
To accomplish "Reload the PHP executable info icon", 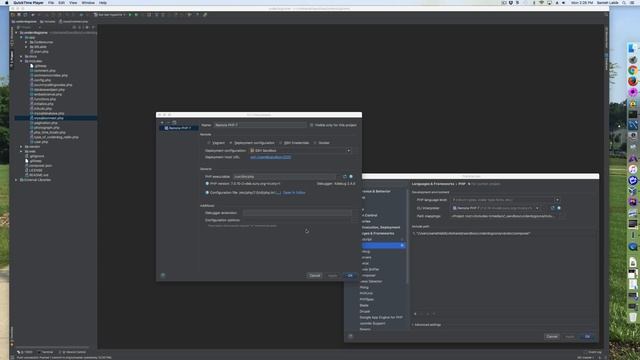I will pyautogui.click(x=344, y=176).
